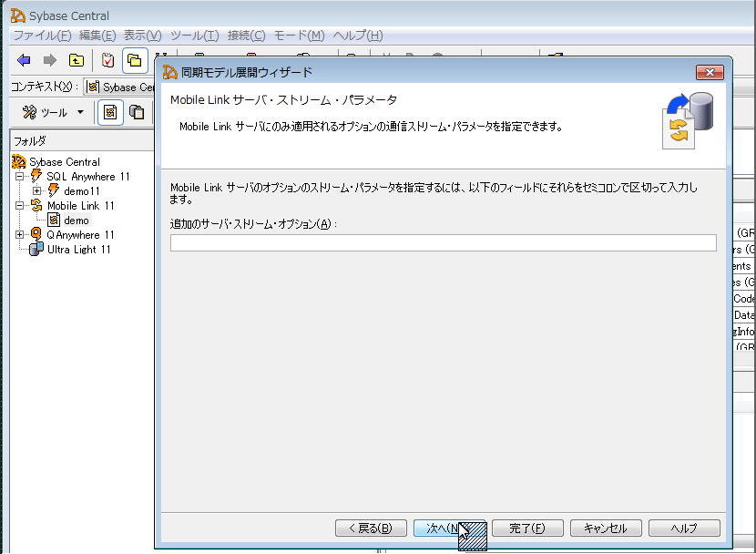Image resolution: width=756 pixels, height=554 pixels.
Task: Click the blue Back arrow icon
Action: (x=25, y=61)
